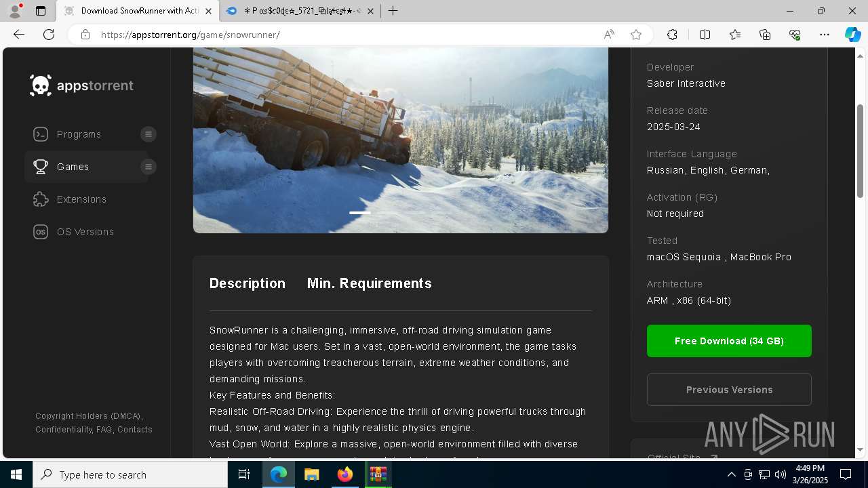
Task: Click the release date 2025-03-24
Action: (x=673, y=127)
